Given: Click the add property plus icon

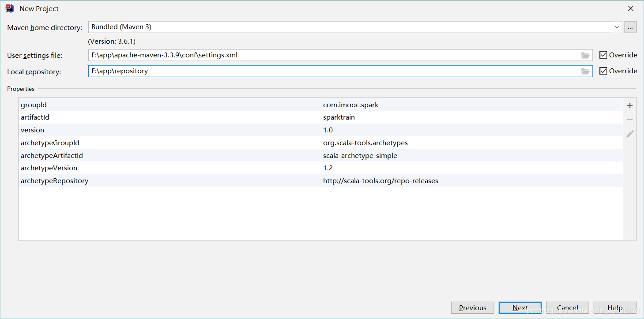Looking at the screenshot, I should pos(630,105).
